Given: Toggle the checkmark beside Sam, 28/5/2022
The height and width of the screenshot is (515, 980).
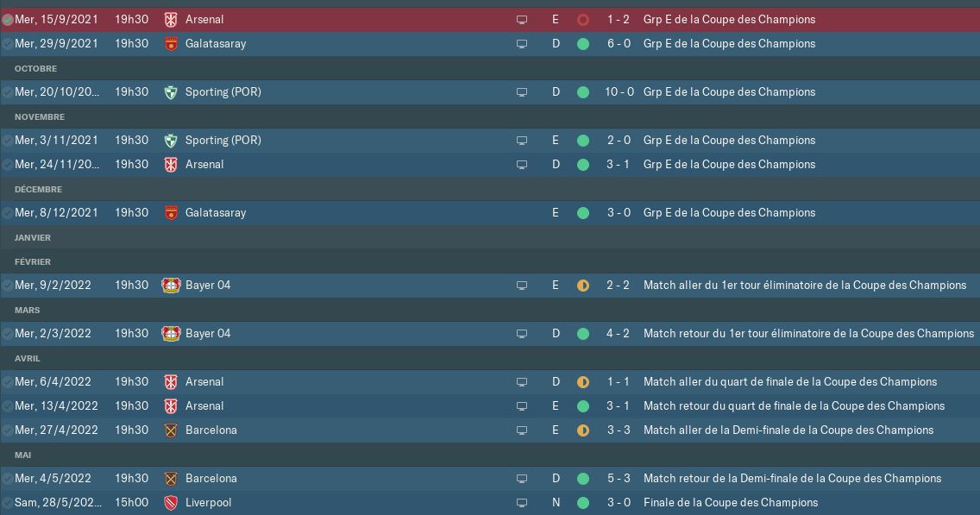Looking at the screenshot, I should click(x=8, y=503).
